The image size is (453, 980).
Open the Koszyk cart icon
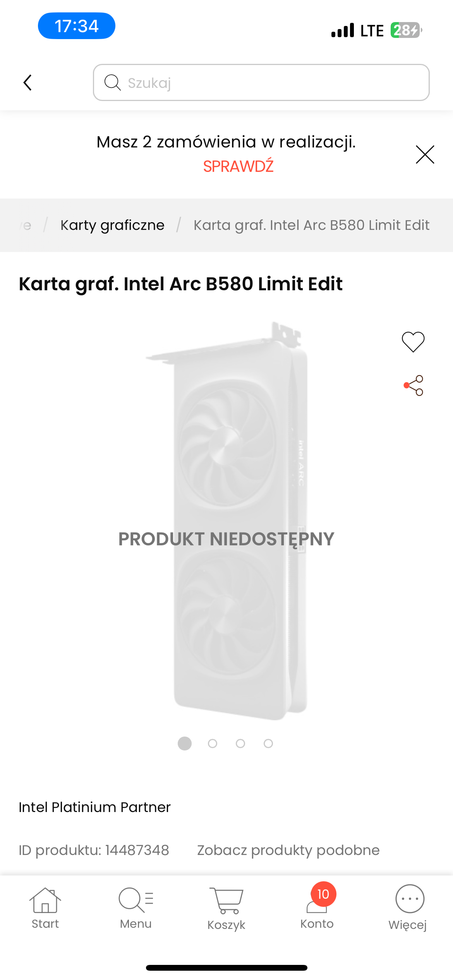[226, 909]
